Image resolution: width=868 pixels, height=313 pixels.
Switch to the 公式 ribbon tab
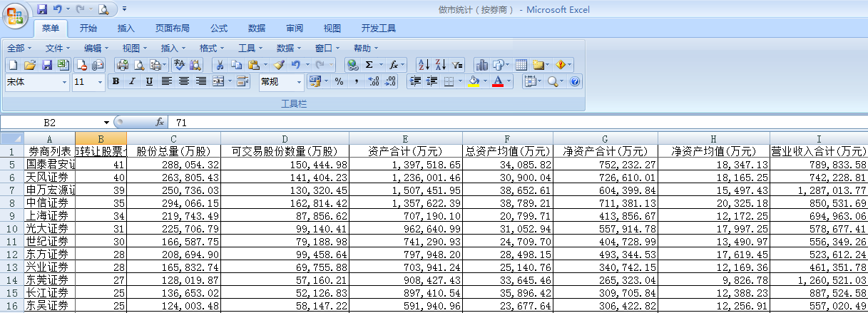point(219,29)
